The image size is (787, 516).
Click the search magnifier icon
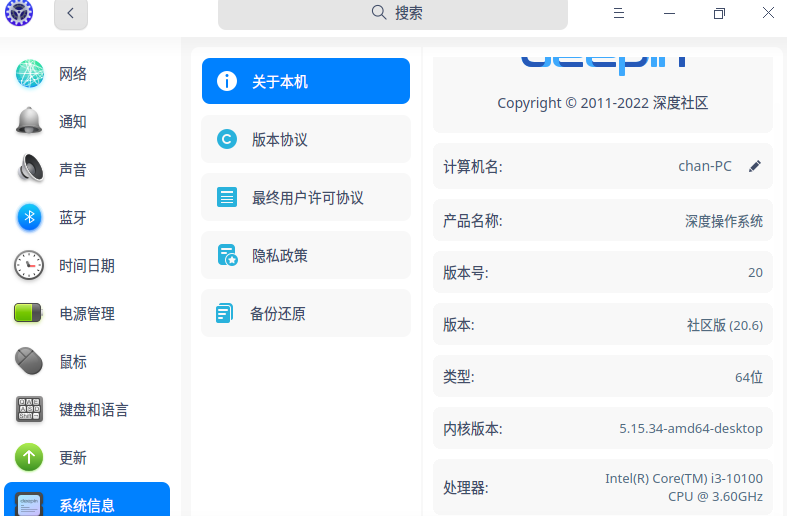pos(379,12)
